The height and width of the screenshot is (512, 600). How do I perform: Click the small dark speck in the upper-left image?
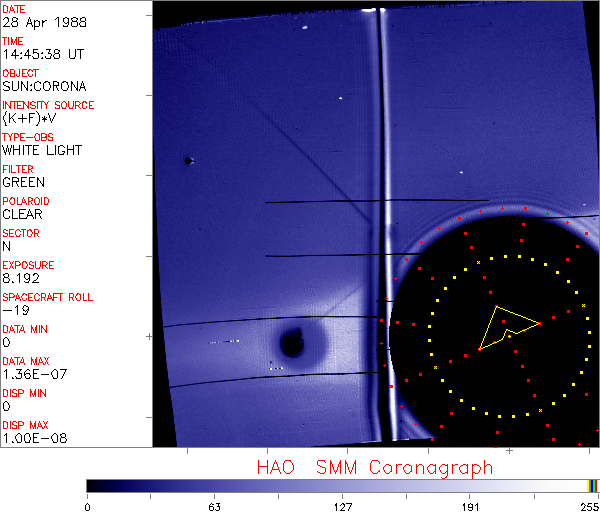click(188, 160)
